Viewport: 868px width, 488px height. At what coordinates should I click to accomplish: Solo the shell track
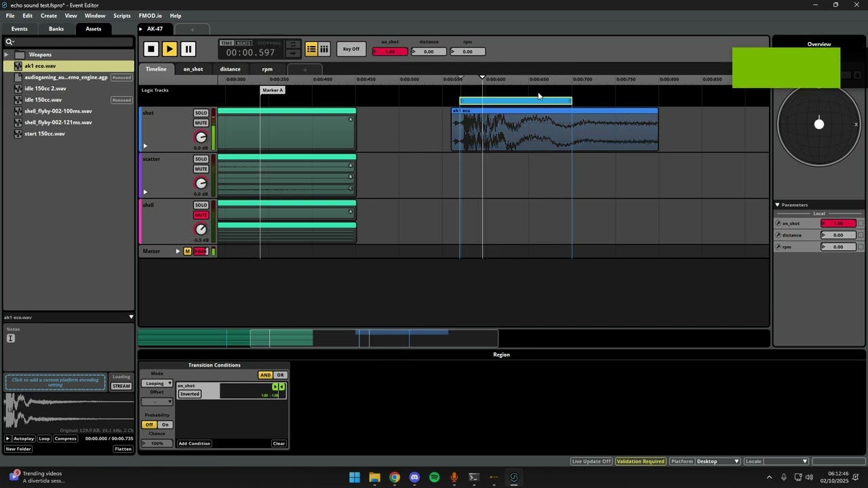pyautogui.click(x=201, y=205)
